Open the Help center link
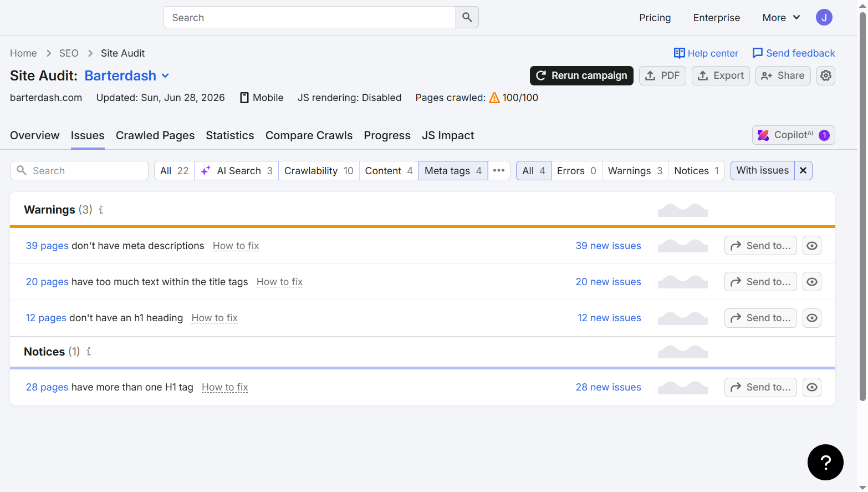Viewport: 868px width, 492px height. coord(706,53)
